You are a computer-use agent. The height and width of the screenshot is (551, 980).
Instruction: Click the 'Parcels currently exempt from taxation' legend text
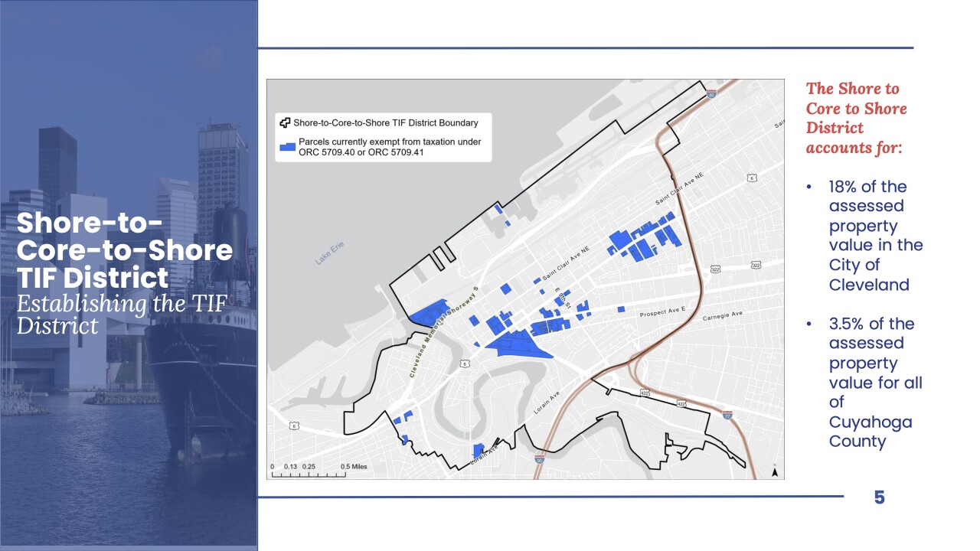click(x=390, y=147)
